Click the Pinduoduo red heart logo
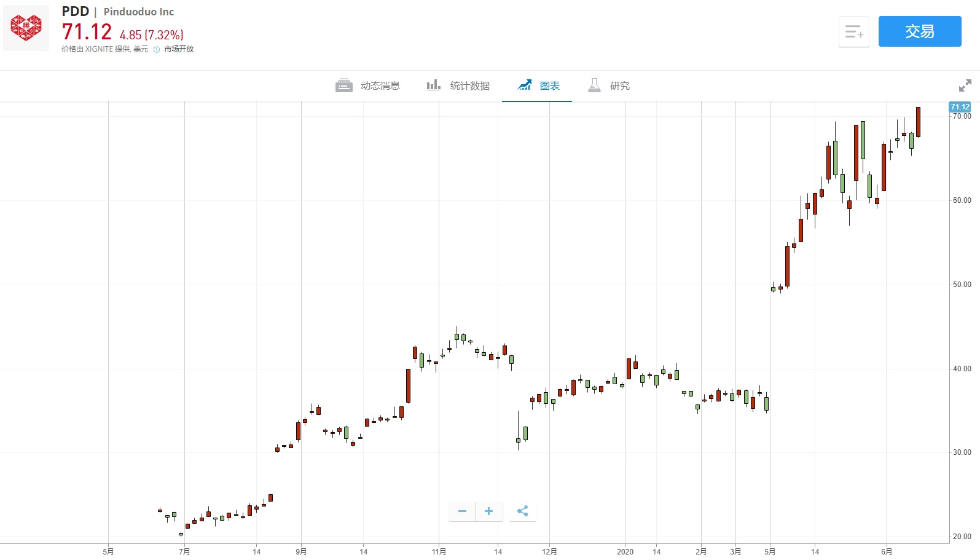This screenshot has width=980, height=560. click(x=26, y=28)
